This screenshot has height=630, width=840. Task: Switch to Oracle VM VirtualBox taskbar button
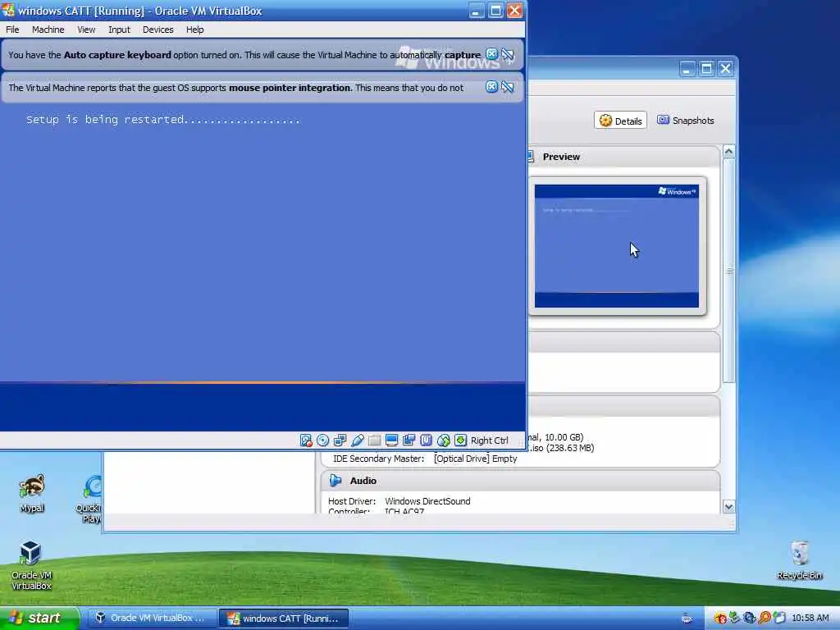point(152,619)
